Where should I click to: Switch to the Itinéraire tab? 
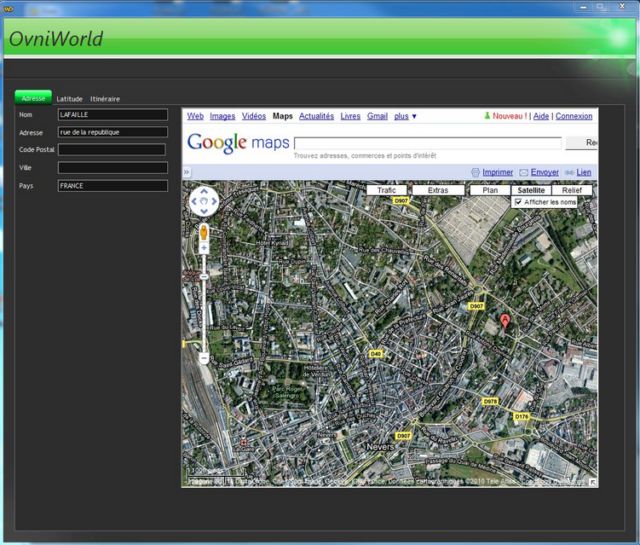[105, 99]
